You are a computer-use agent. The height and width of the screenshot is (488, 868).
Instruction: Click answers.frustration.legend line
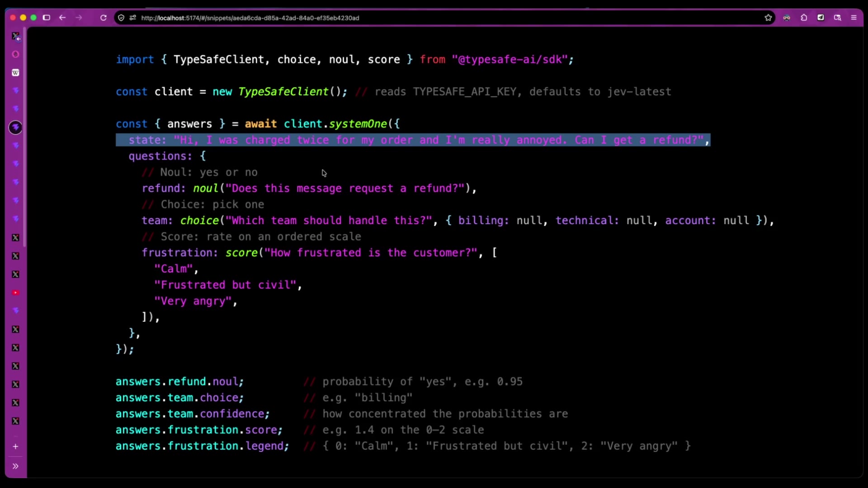coord(202,446)
